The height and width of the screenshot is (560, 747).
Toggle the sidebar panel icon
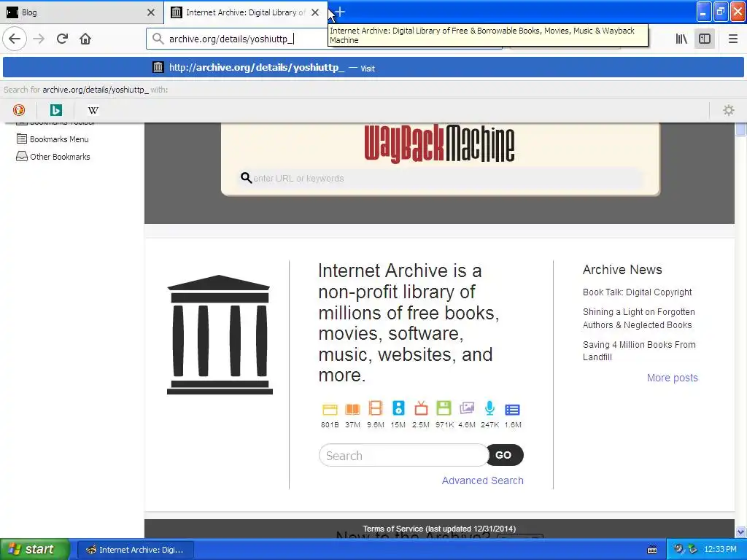[x=705, y=39]
